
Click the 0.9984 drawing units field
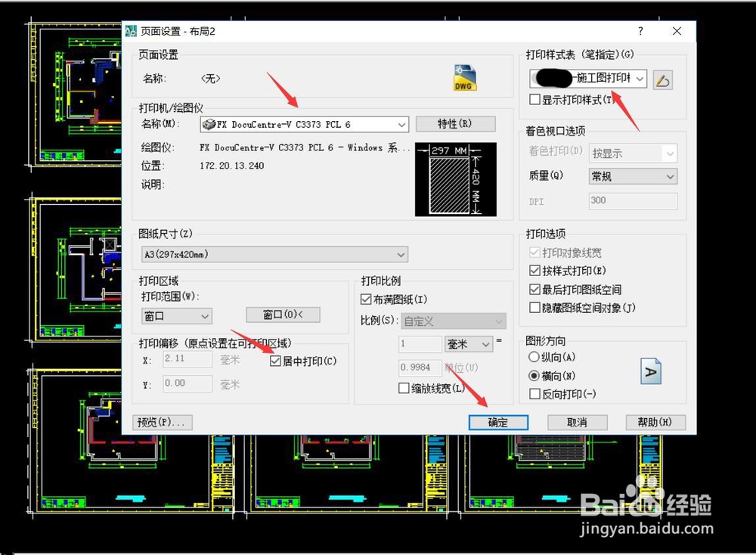[420, 367]
